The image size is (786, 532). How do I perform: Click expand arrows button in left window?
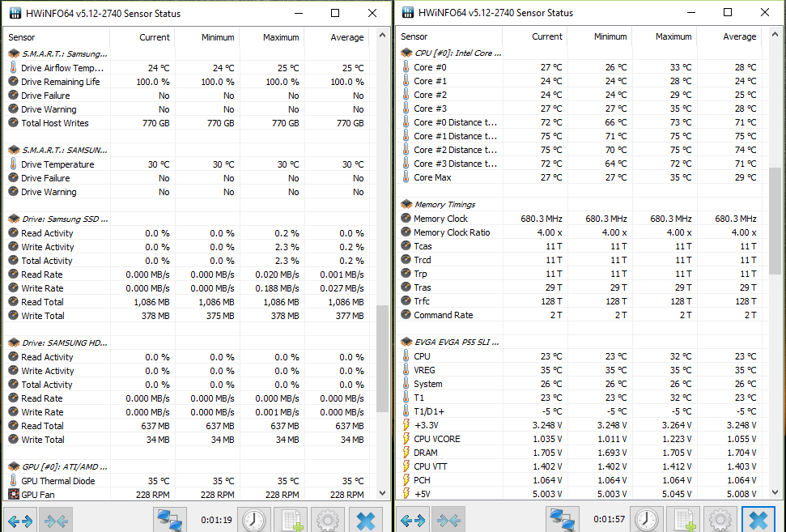coord(21,521)
